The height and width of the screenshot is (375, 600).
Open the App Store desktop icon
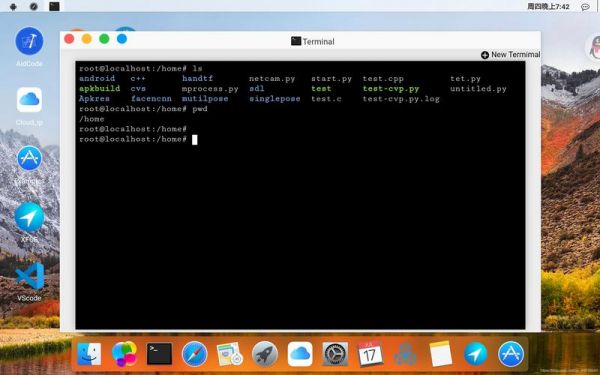click(29, 158)
